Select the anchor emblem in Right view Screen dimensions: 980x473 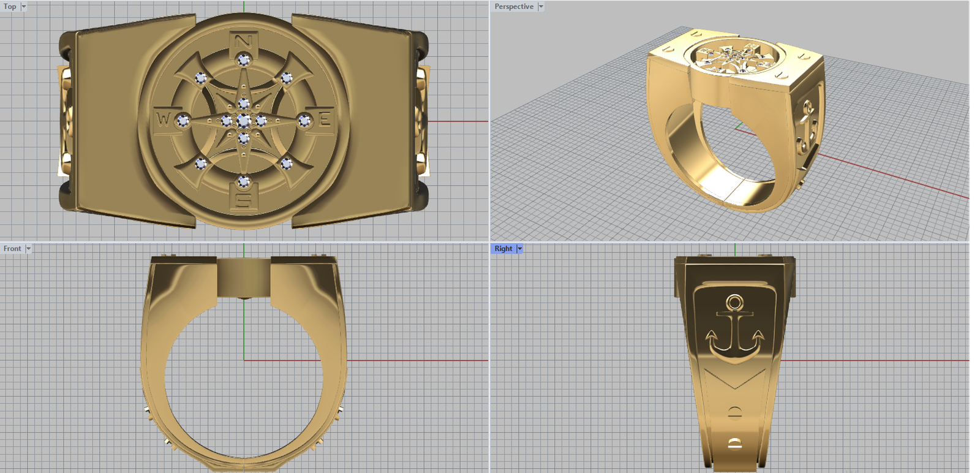[734, 331]
